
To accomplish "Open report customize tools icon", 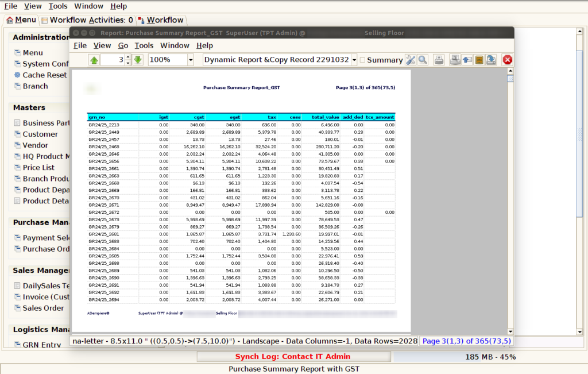I will click(x=411, y=60).
